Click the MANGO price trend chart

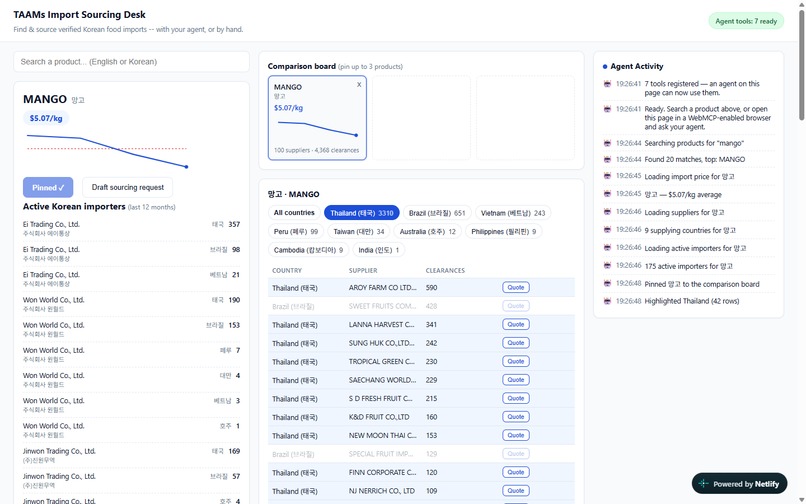(x=107, y=151)
